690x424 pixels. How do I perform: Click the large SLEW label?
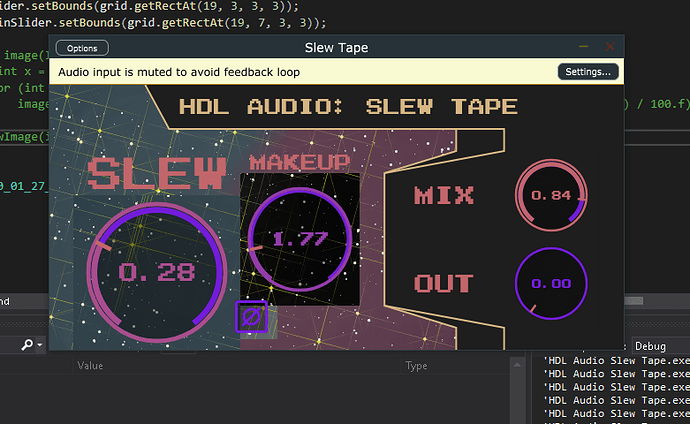[x=157, y=173]
